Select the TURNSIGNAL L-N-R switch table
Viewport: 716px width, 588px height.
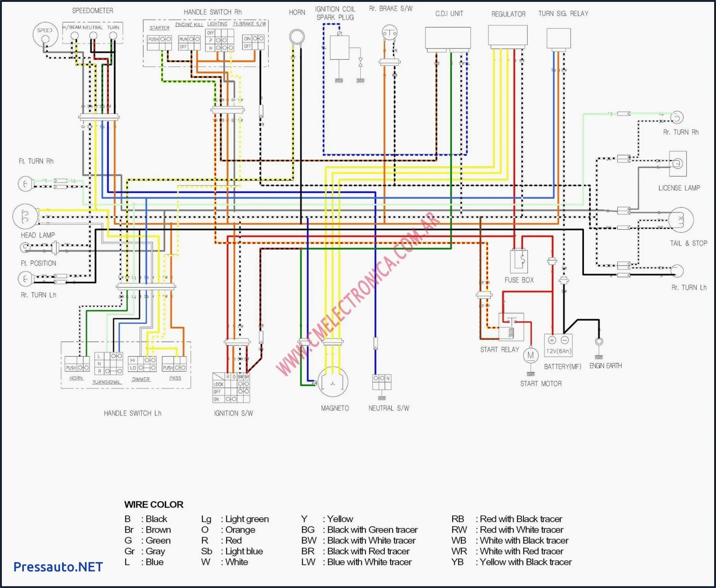(108, 363)
